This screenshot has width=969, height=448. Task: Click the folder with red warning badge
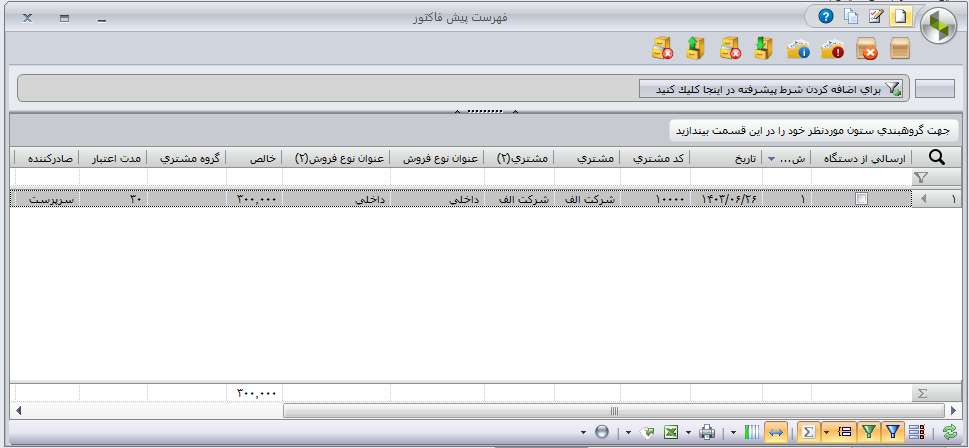click(832, 49)
